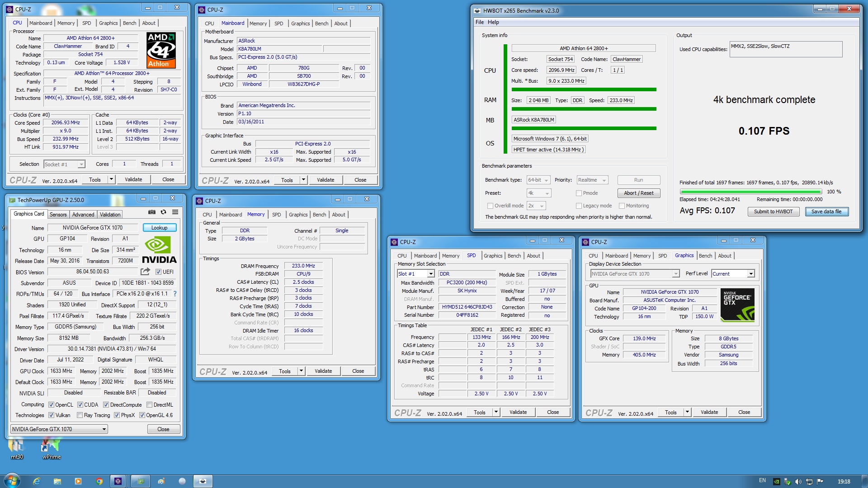Open the Display Device Selection dropdown

635,274
